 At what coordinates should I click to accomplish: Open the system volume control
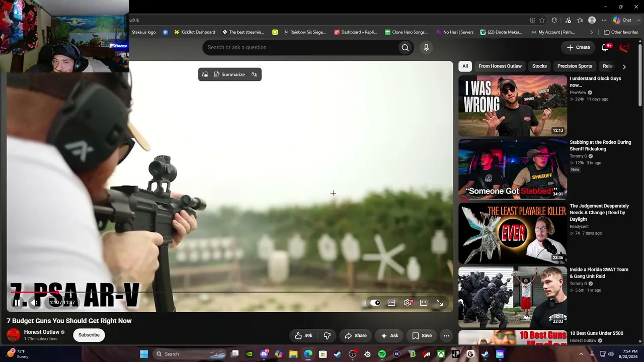pyautogui.click(x=611, y=354)
